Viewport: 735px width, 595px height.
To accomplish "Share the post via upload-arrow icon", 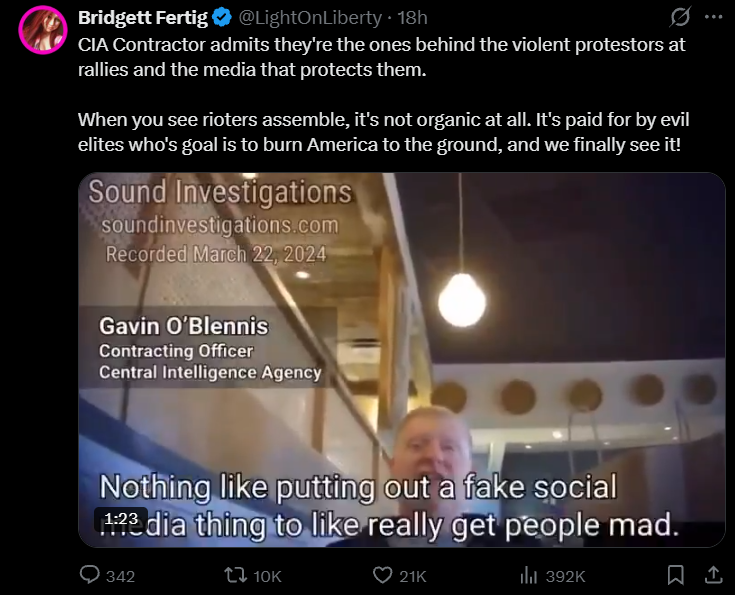I will 713,575.
